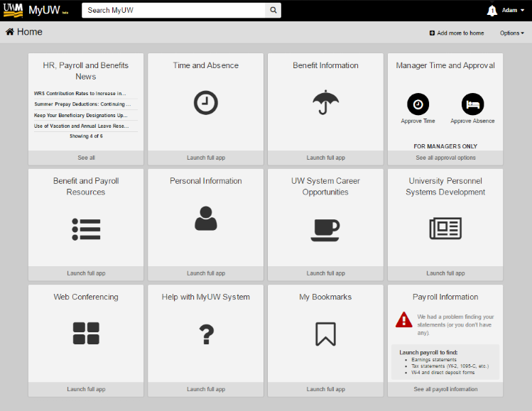
Task: Click the Personal Information person icon
Action: coord(205,219)
